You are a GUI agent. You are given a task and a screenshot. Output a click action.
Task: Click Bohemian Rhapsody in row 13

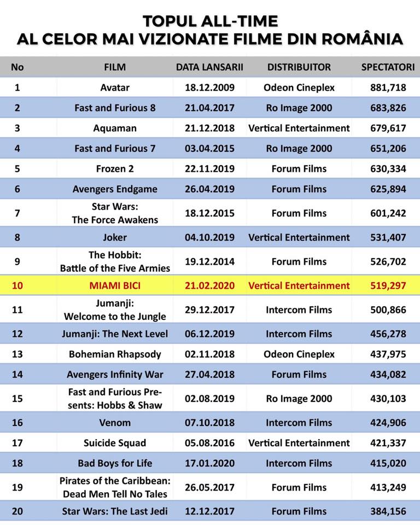pos(115,354)
